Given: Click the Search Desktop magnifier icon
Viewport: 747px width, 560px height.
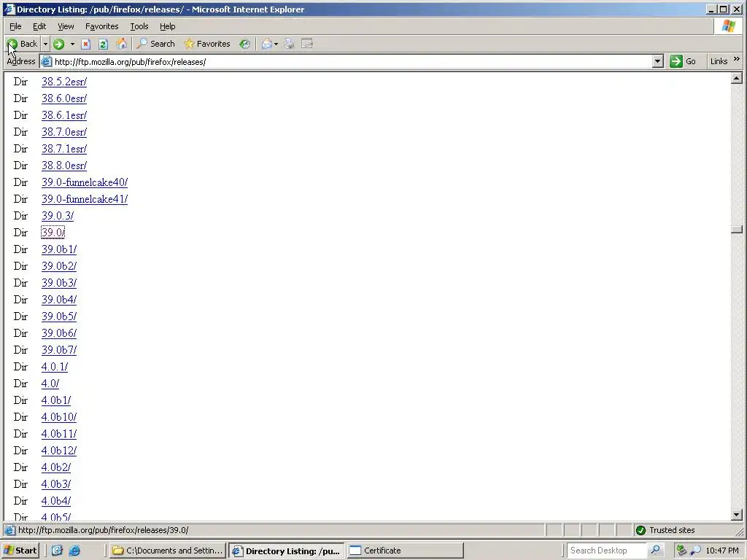Looking at the screenshot, I should [656, 551].
